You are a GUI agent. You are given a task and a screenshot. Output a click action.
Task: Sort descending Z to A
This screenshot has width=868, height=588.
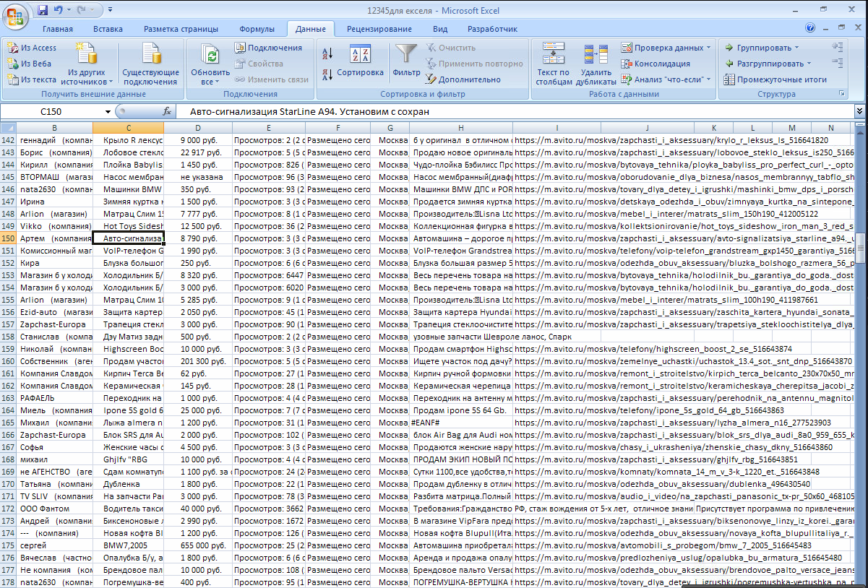tap(327, 73)
